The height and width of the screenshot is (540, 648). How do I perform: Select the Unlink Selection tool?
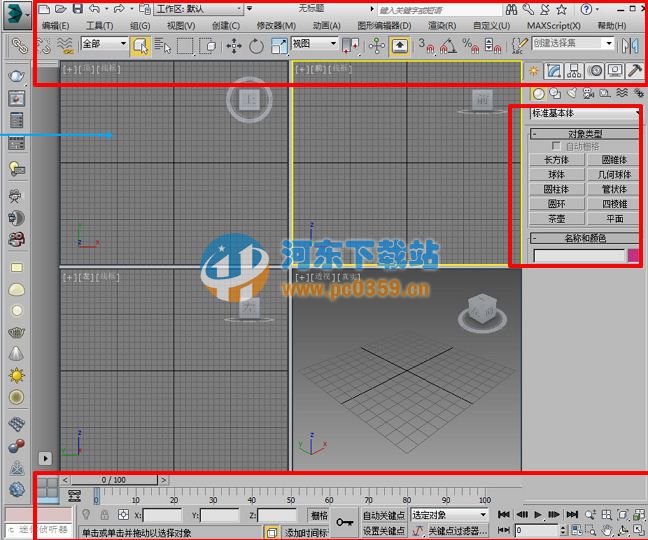[43, 45]
